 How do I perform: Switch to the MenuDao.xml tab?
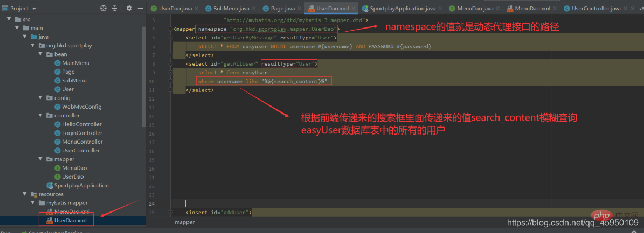pos(528,8)
